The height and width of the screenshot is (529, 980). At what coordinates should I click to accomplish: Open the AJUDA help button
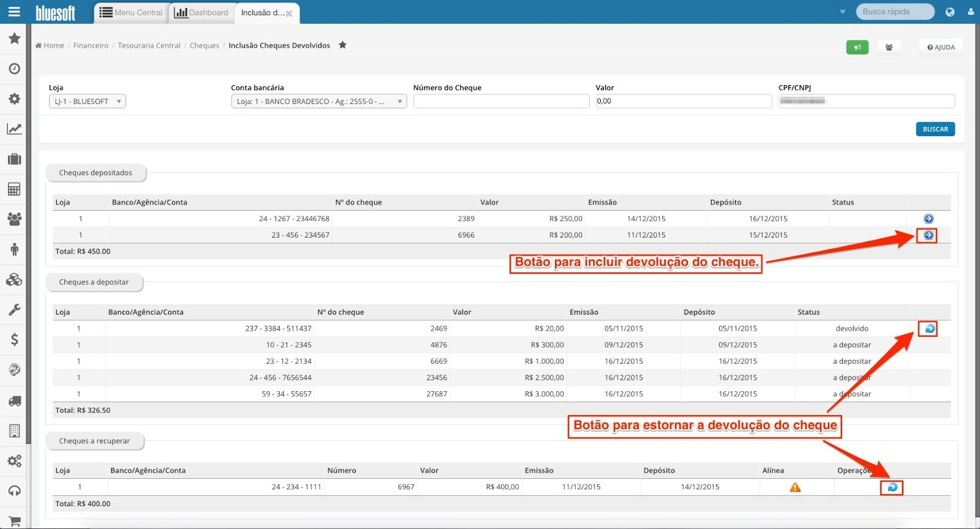pos(941,47)
